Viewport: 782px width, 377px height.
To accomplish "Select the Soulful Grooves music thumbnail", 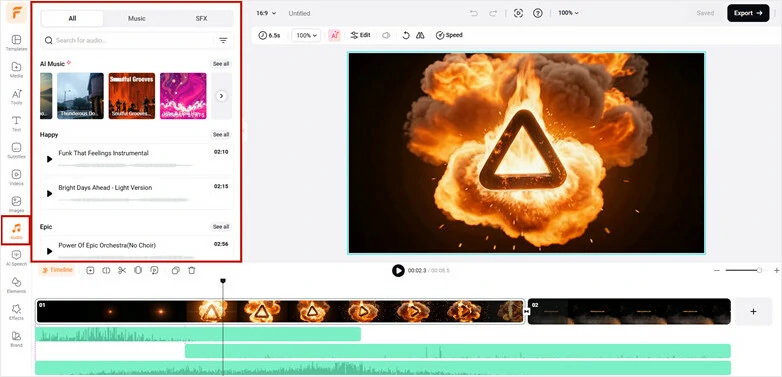I will 132,96.
